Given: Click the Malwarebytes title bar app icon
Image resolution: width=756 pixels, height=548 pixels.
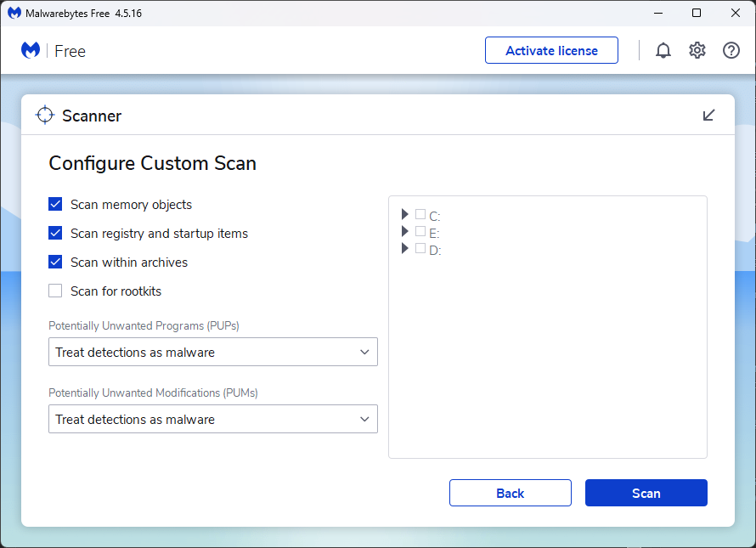Looking at the screenshot, I should click(14, 13).
